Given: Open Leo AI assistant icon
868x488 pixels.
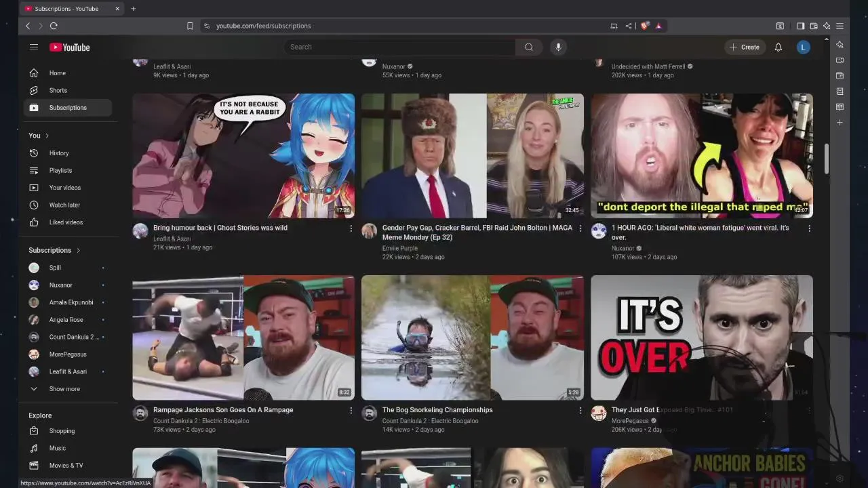Looking at the screenshot, I should (827, 26).
